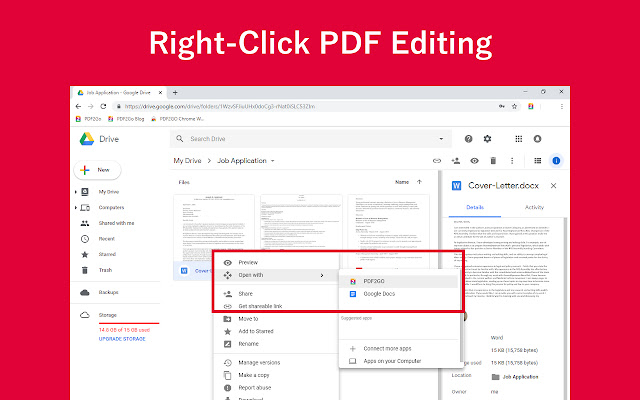Click the PDF2Go extension icon in the toolbar

pos(531,107)
